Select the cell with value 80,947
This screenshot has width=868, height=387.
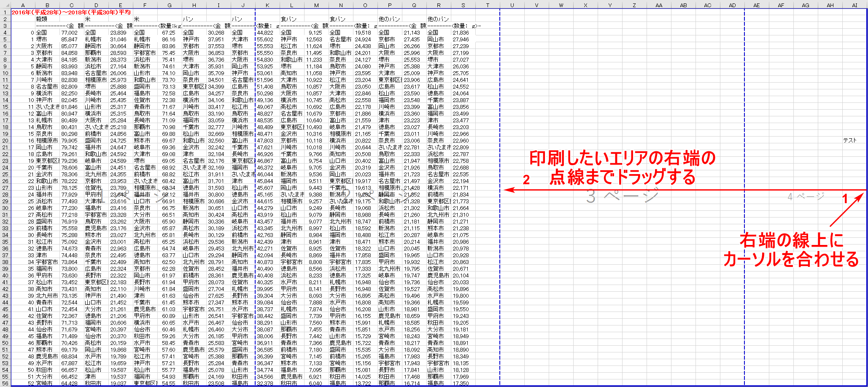[x=72, y=113]
